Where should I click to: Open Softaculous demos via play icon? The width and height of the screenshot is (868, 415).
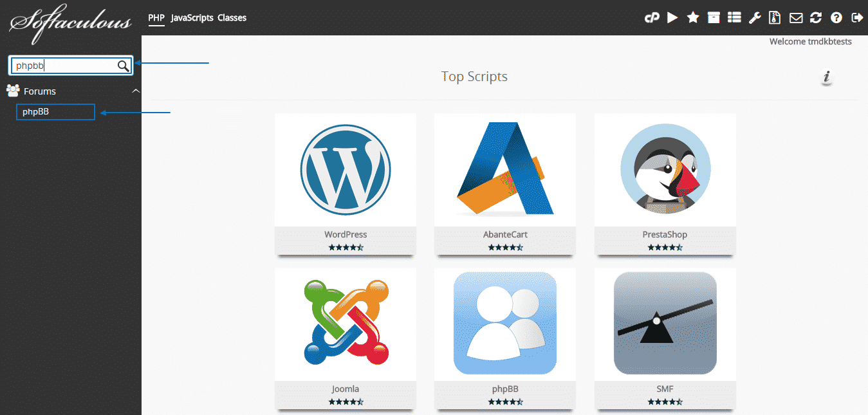672,17
